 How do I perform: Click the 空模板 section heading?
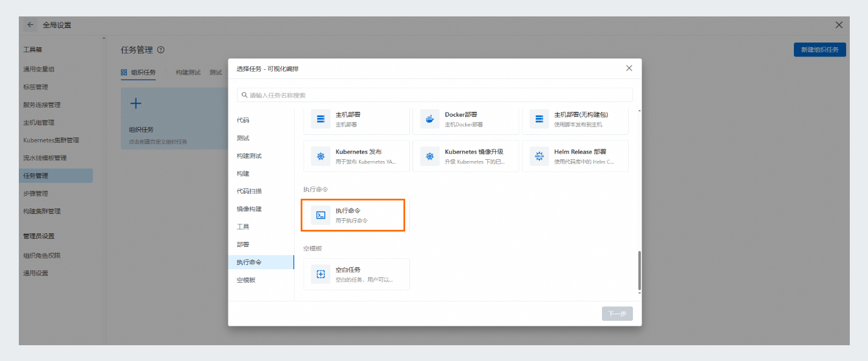pyautogui.click(x=313, y=249)
